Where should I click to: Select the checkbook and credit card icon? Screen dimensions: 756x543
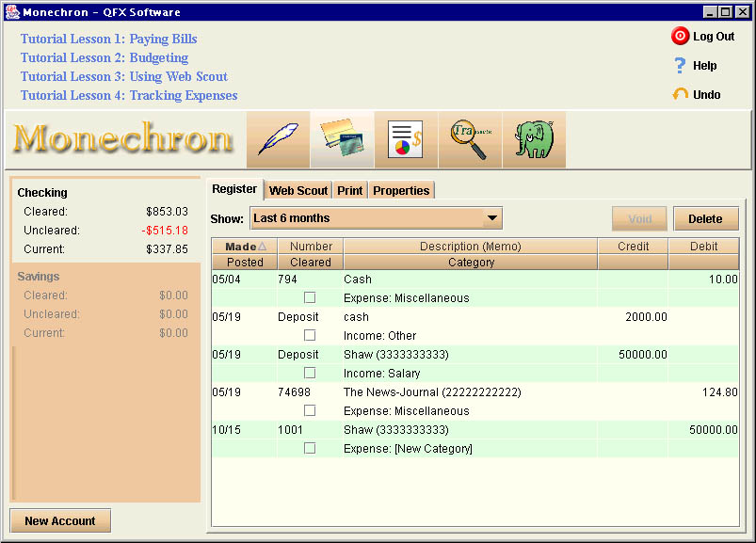tap(342, 139)
